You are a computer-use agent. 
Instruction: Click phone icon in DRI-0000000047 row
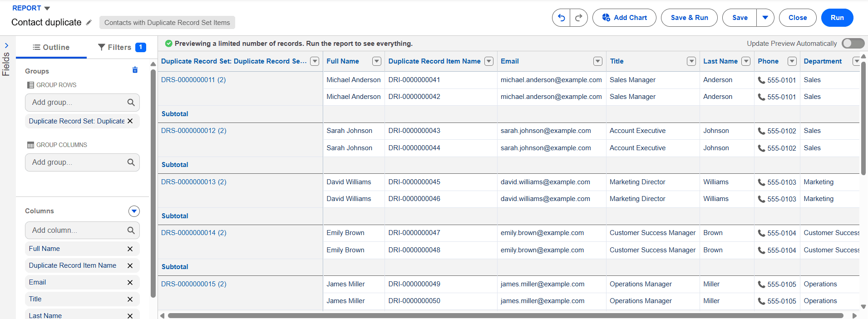click(761, 233)
